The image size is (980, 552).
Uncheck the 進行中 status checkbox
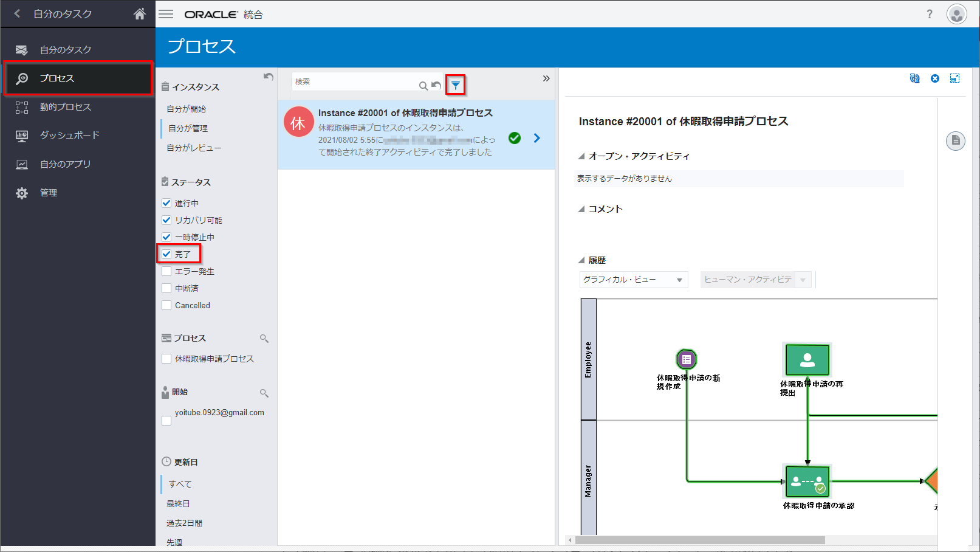coord(166,203)
